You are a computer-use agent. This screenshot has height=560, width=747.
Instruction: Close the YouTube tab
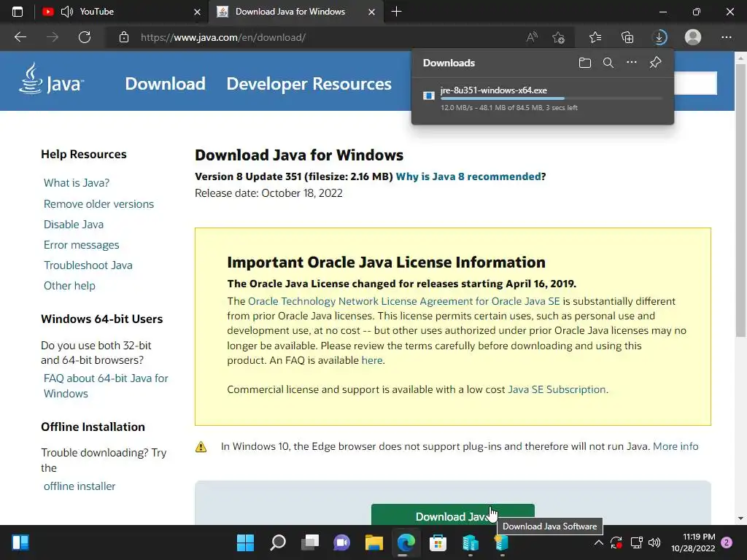197,12
